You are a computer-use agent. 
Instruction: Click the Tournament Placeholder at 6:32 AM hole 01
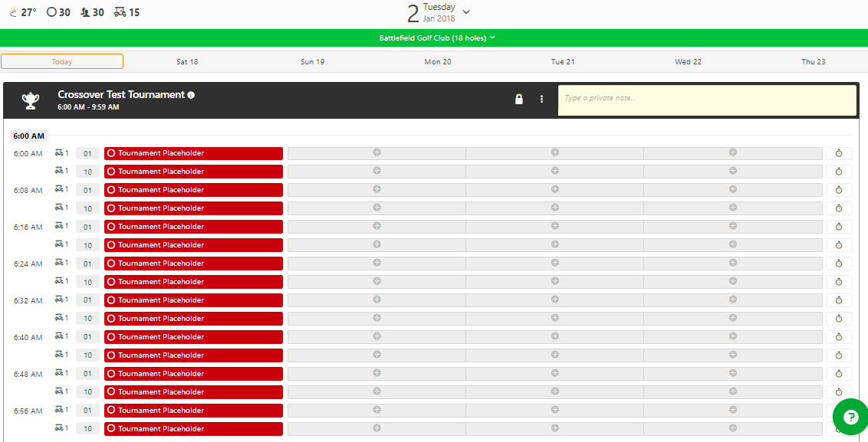pyautogui.click(x=193, y=300)
